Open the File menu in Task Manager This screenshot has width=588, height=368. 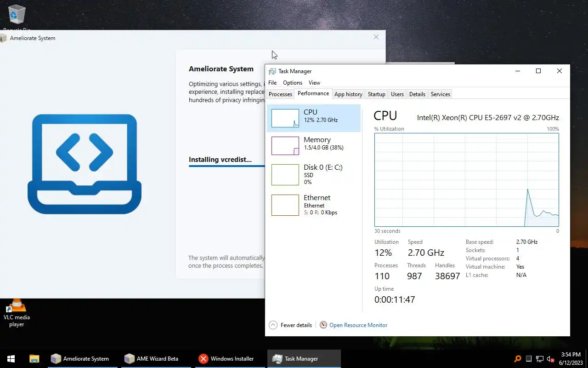272,83
